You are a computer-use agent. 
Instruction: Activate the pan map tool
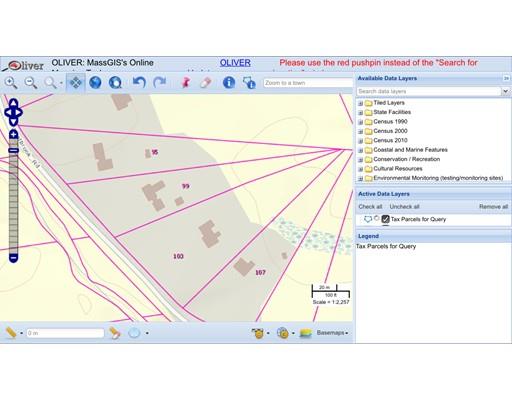[75, 82]
